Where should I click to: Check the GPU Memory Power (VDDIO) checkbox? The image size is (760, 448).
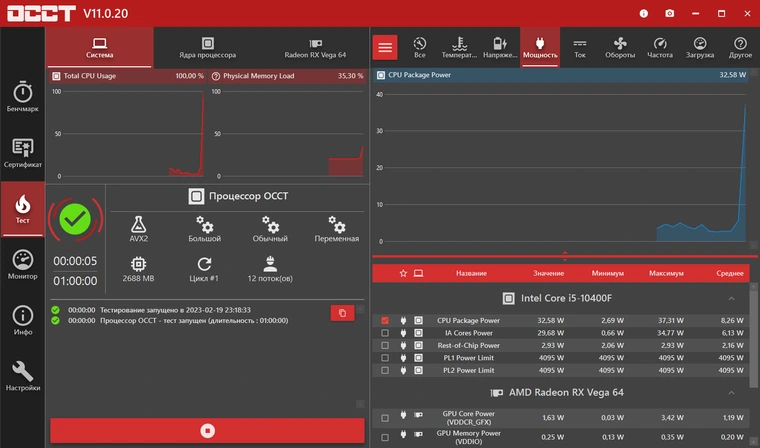[x=385, y=437]
